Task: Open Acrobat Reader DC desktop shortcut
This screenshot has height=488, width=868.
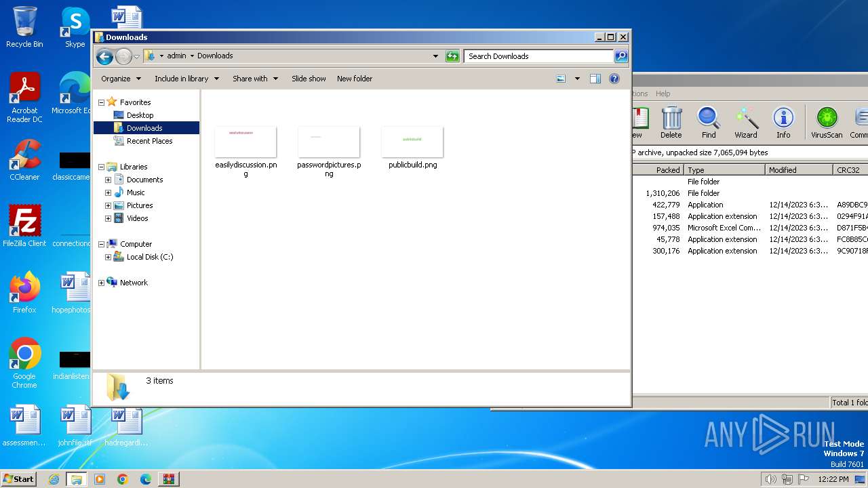Action: 24,98
